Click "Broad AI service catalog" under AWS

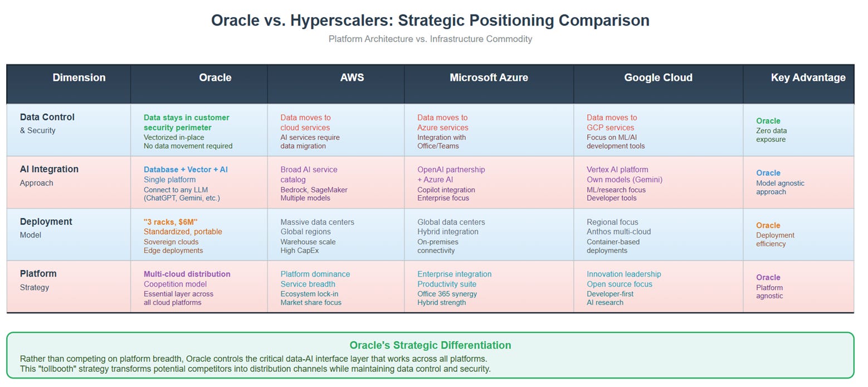[309, 175]
